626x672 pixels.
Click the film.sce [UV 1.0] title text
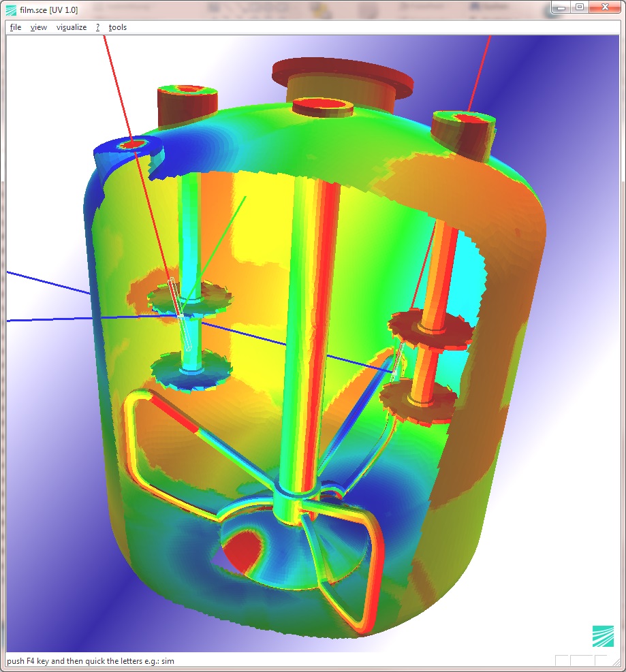pyautogui.click(x=49, y=10)
